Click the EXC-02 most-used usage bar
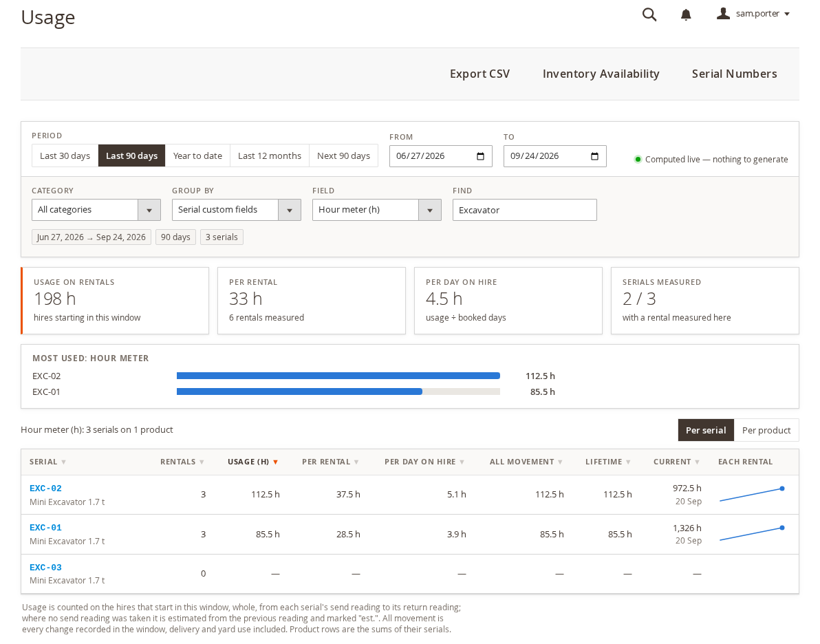The width and height of the screenshot is (820, 644). click(338, 376)
